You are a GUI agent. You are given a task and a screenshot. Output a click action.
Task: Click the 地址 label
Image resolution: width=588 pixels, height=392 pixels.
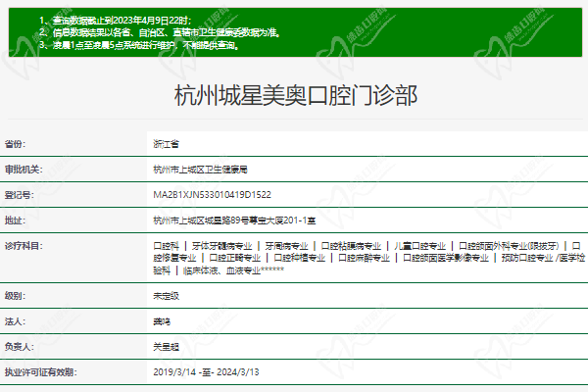pyautogui.click(x=15, y=220)
